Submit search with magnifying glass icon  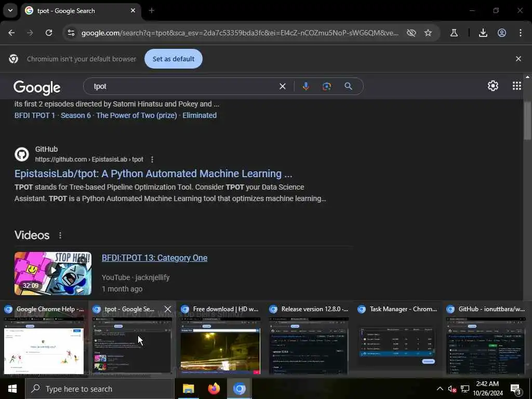pyautogui.click(x=348, y=87)
